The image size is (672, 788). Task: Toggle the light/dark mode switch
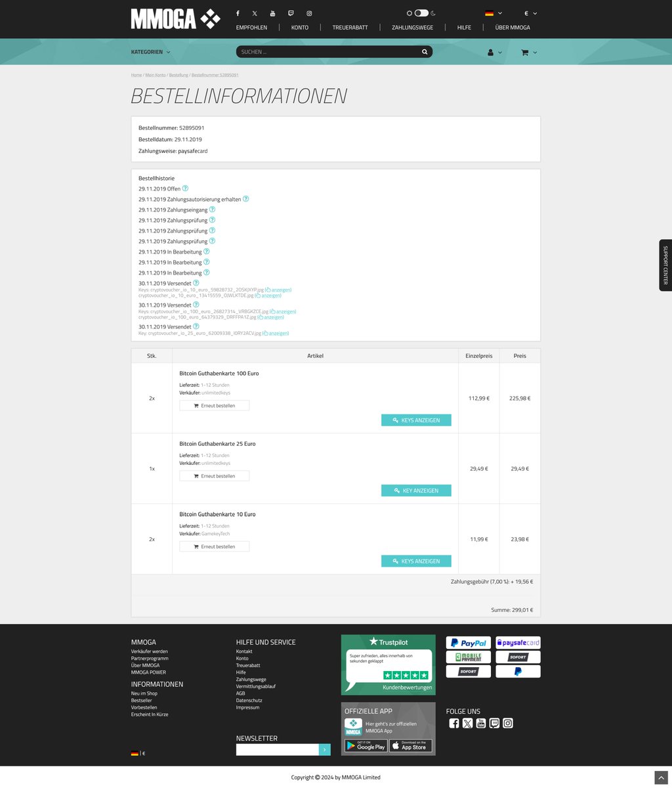421,13
